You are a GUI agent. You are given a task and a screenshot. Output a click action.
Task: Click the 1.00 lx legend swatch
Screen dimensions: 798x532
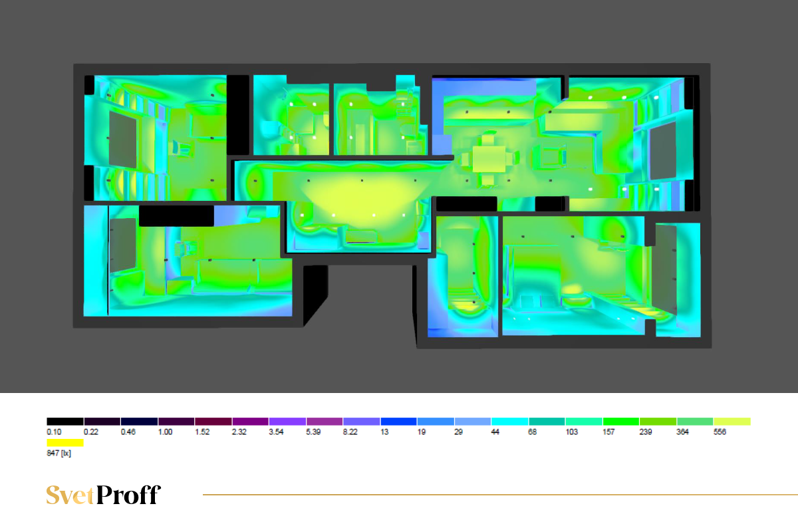pos(176,422)
